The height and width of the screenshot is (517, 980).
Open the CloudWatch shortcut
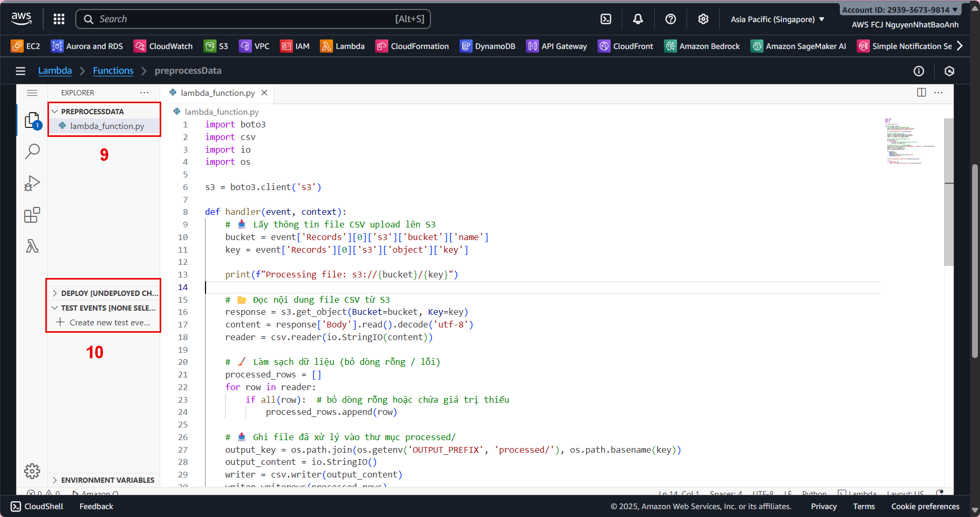[x=163, y=46]
